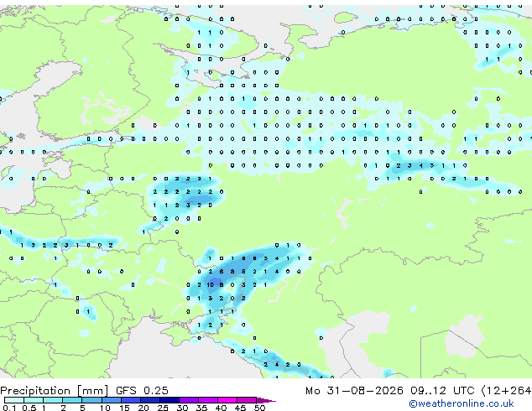Click the 5–10 mm legend color swatch
532x411 pixels.
tap(92, 400)
